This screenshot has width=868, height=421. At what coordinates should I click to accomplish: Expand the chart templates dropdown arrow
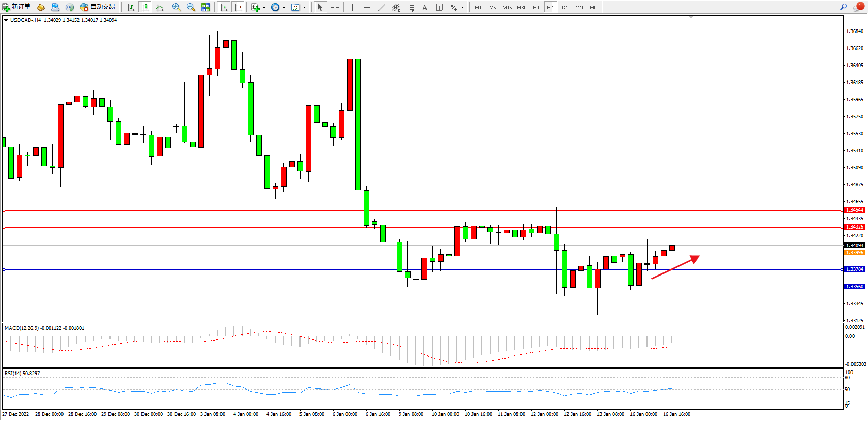pos(304,8)
